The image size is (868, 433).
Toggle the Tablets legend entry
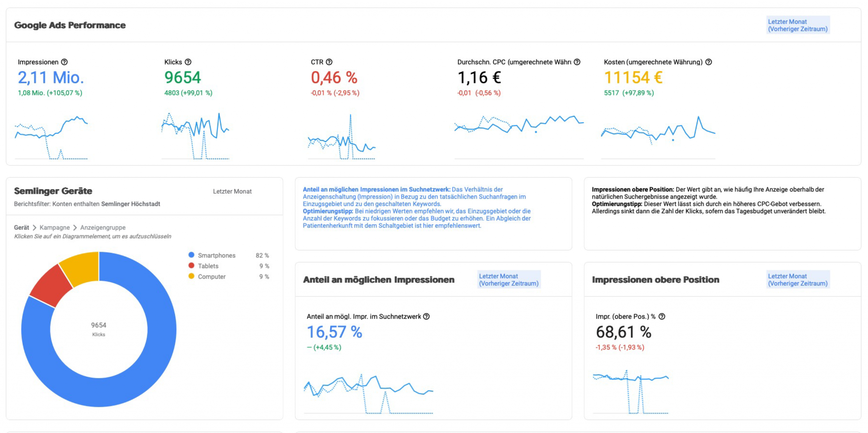(208, 266)
